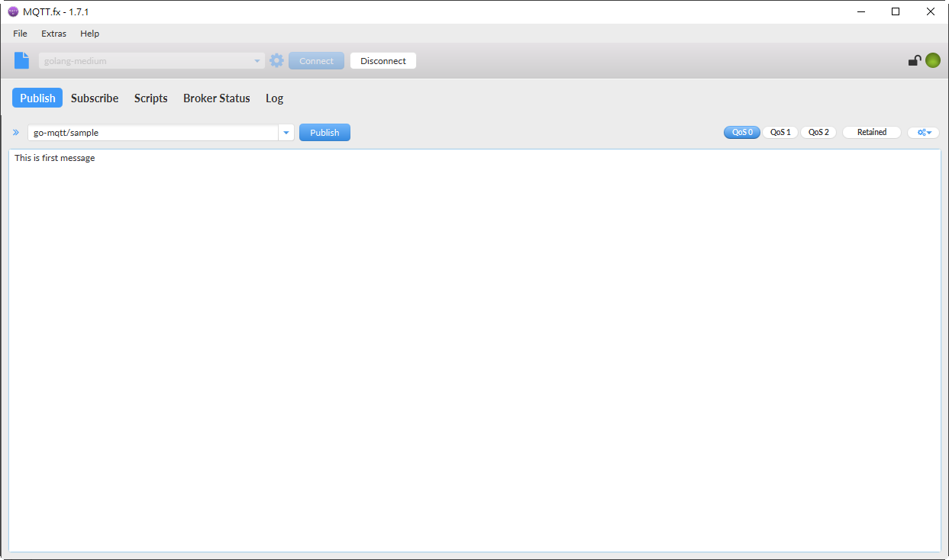This screenshot has width=949, height=560.
Task: Toggle the Retained message option
Action: point(872,133)
